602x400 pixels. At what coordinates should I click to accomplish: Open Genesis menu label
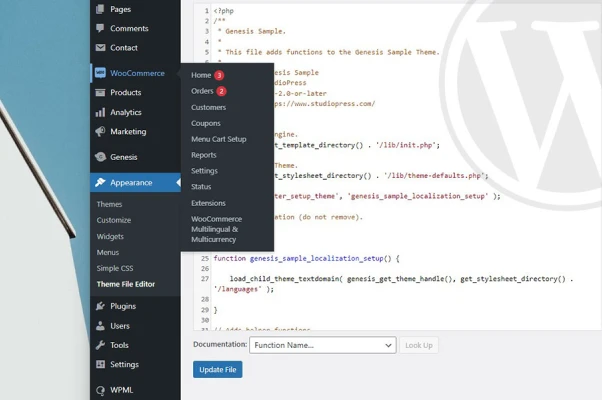[x=124, y=157]
